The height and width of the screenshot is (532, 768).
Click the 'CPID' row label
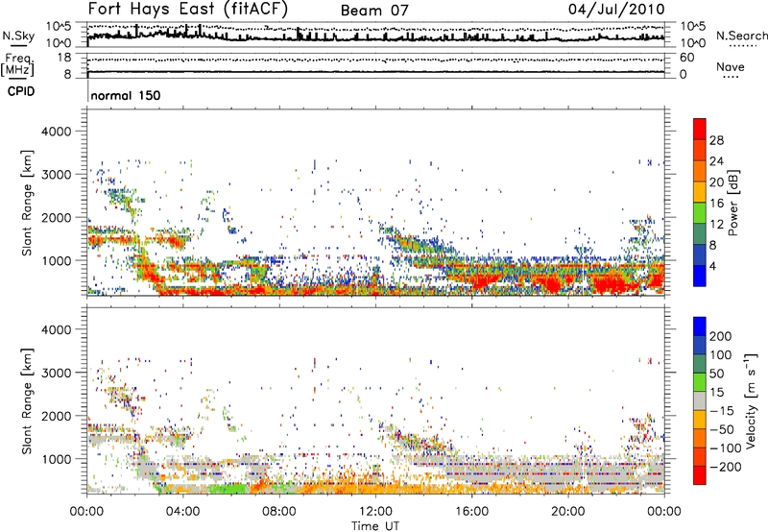(x=21, y=91)
